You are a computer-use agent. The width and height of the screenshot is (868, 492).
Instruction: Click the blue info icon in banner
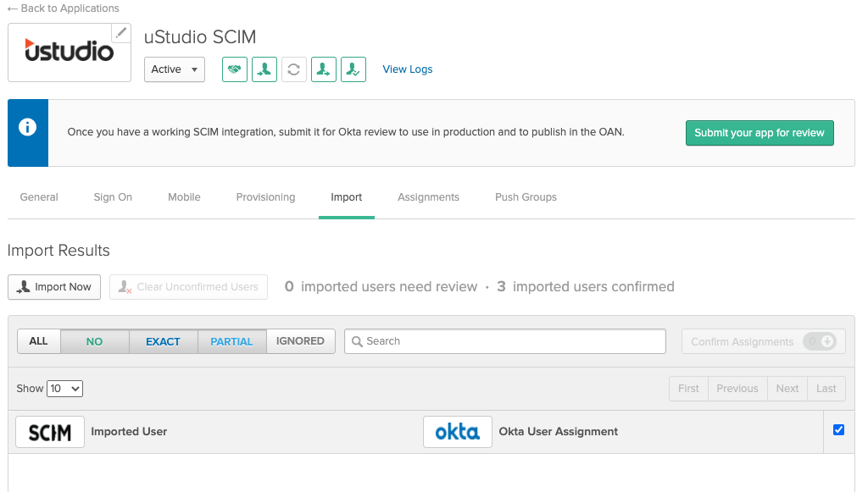pyautogui.click(x=28, y=128)
